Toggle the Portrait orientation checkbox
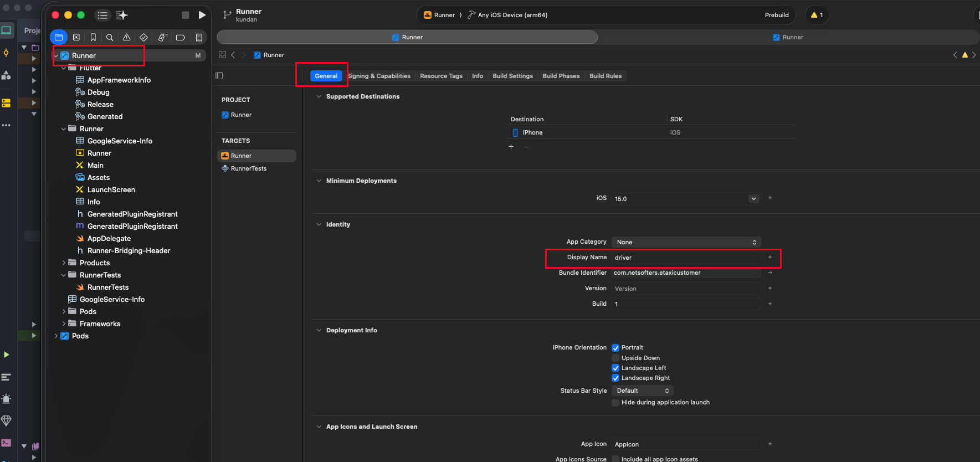Viewport: 980px width, 462px height. tap(615, 348)
